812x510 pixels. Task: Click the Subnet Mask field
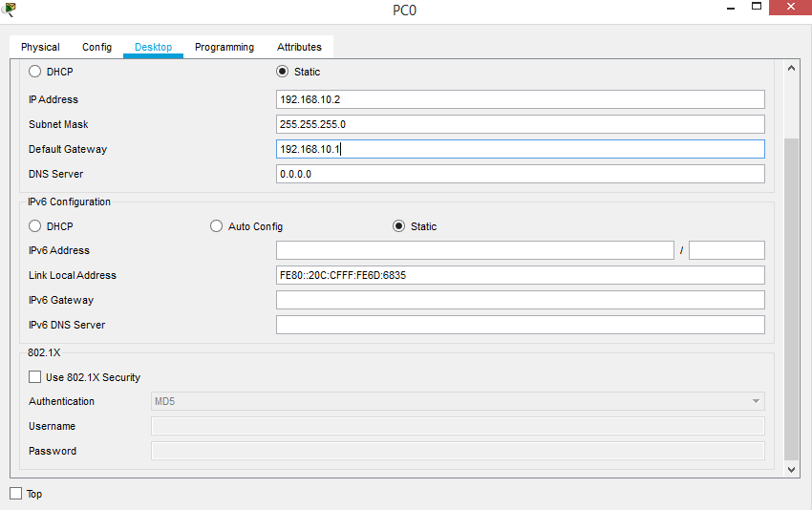click(521, 124)
